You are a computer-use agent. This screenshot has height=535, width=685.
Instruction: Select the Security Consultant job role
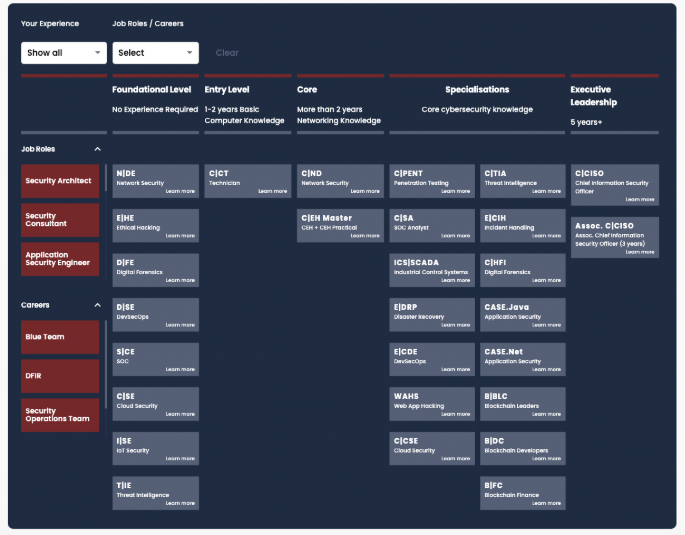tap(60, 220)
